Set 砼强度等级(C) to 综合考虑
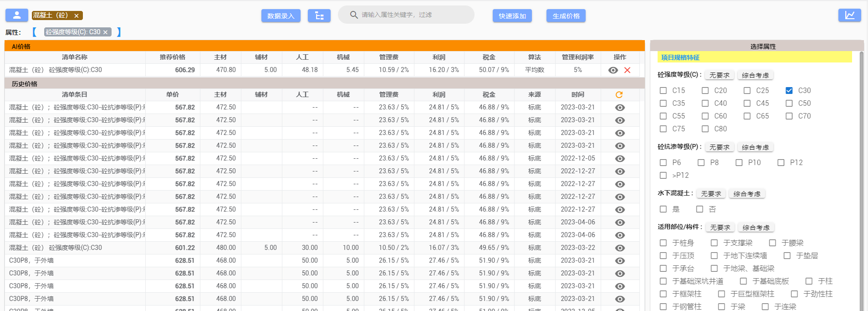Image resolution: width=868 pixels, height=311 pixels. click(756, 75)
